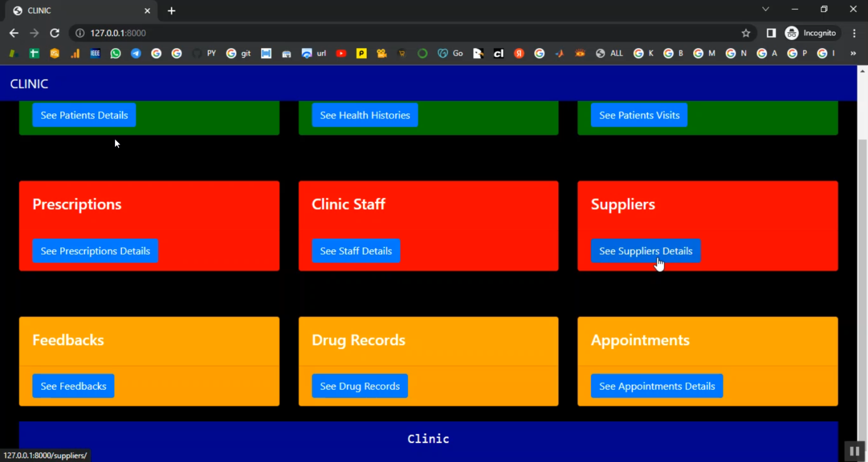Open the YouTube bookmark icon

341,53
